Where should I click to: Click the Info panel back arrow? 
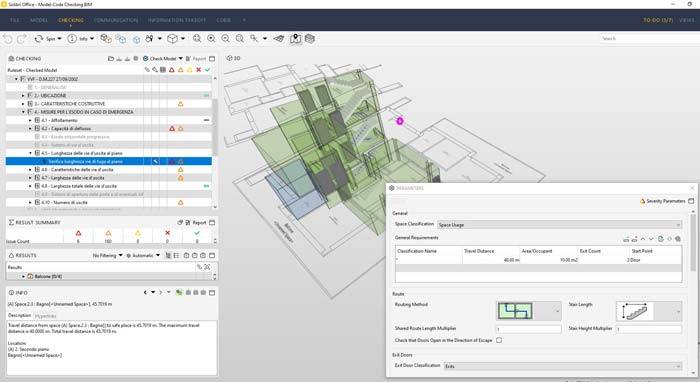[145, 293]
